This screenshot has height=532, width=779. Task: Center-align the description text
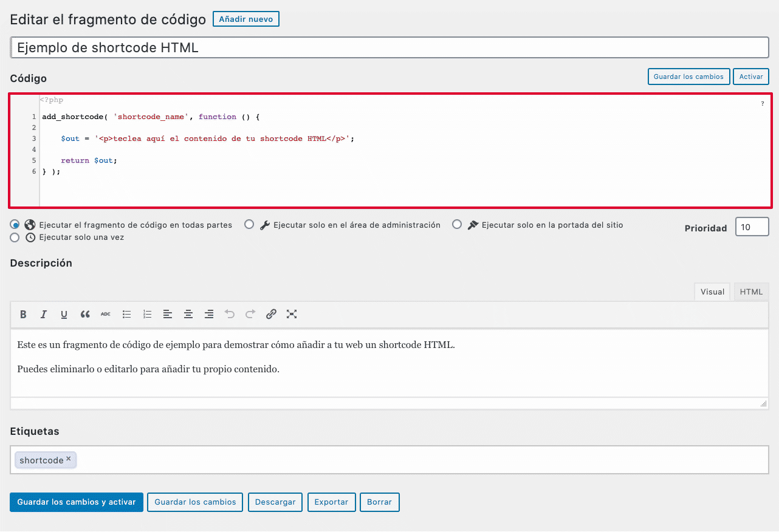tap(188, 314)
